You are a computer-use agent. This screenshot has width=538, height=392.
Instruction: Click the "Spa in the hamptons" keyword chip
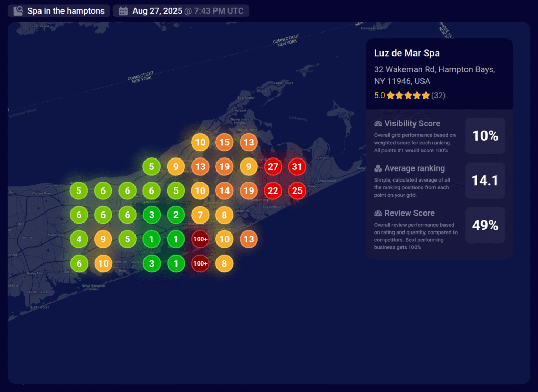[59, 10]
